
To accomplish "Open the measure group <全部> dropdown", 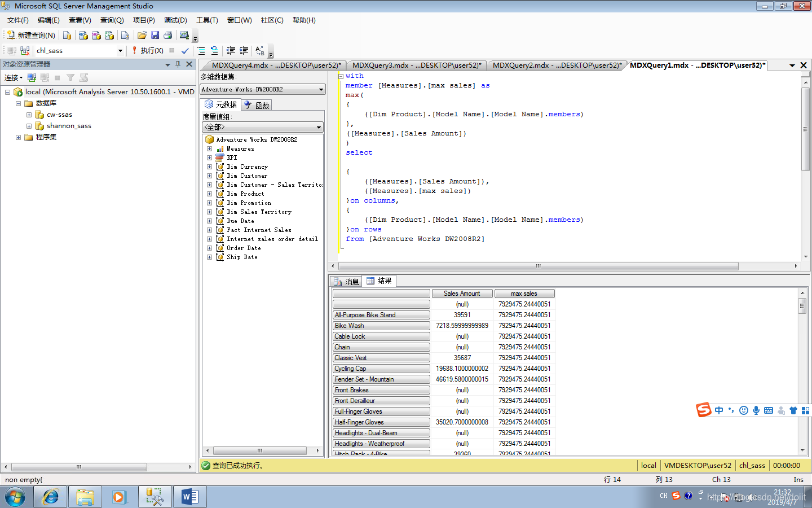I will pos(319,127).
